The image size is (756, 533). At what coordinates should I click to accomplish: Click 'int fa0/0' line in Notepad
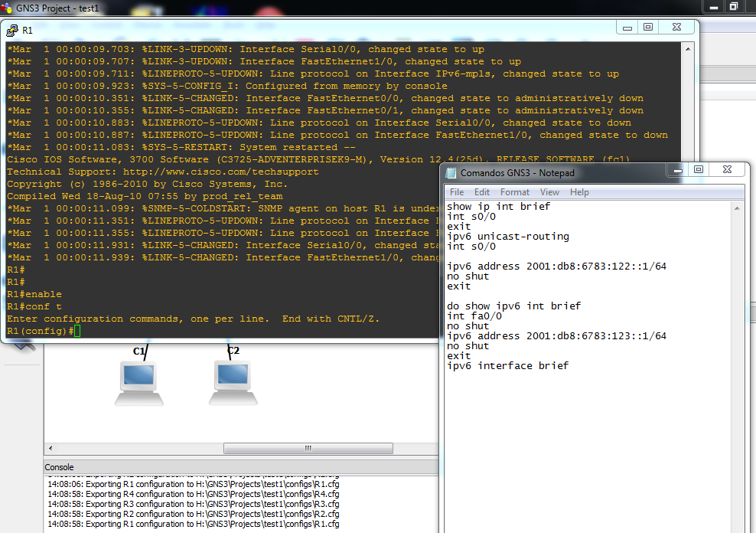point(474,316)
